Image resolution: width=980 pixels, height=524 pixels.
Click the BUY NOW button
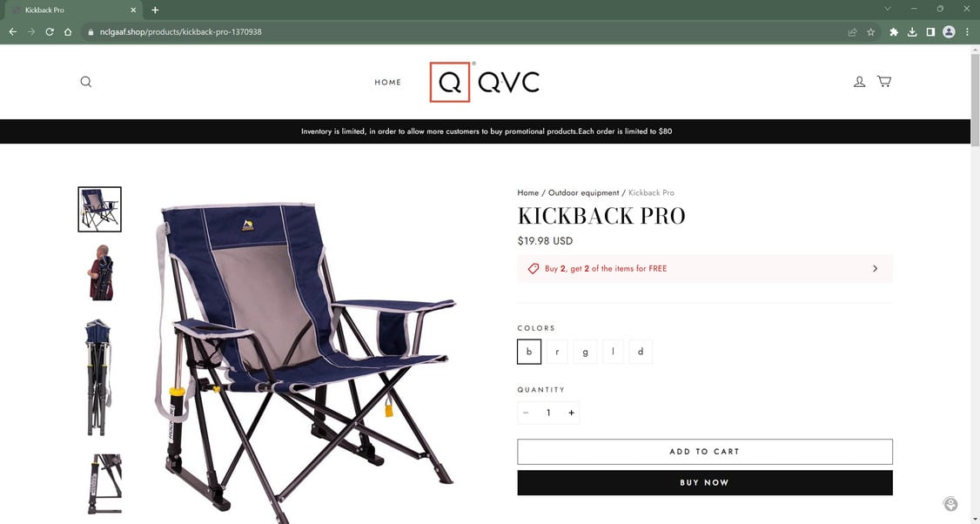pyautogui.click(x=704, y=483)
